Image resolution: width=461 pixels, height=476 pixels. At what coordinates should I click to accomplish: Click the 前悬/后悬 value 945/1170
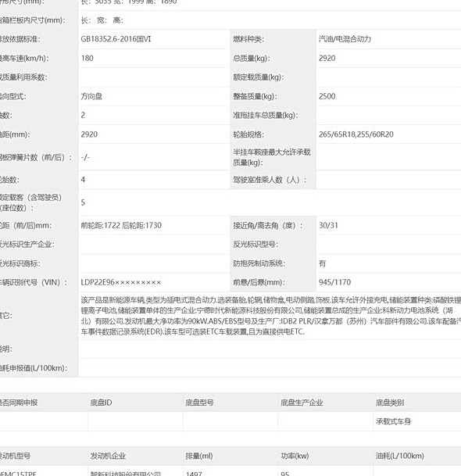tap(334, 282)
